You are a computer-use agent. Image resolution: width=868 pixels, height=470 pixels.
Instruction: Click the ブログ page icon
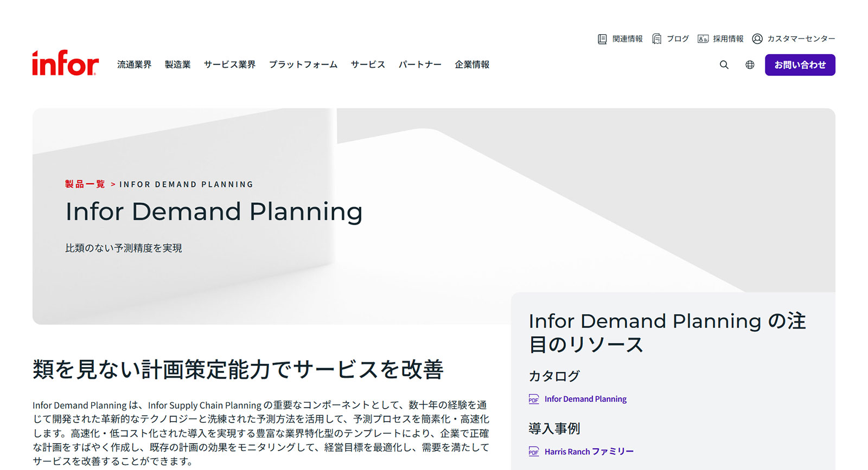[656, 39]
